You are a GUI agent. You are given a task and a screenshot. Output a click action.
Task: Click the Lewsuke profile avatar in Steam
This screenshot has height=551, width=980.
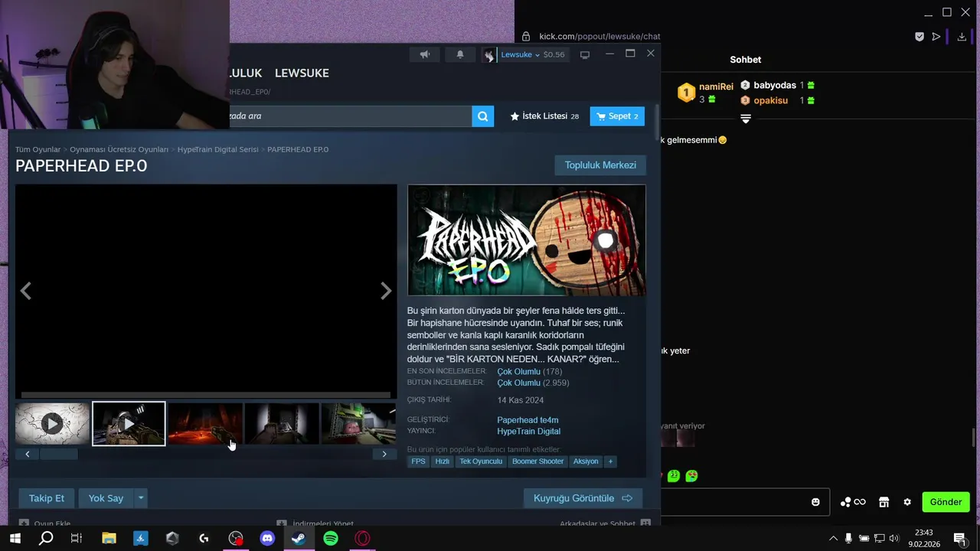coord(488,54)
